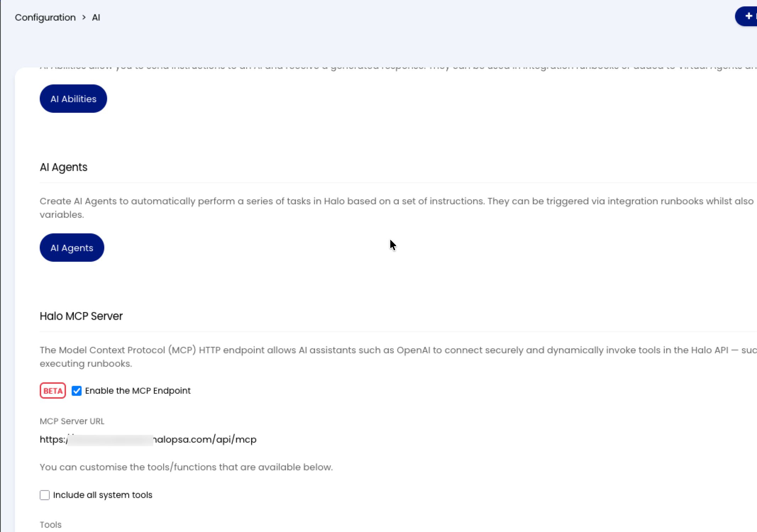
Task: Click the Halo MCP Server heading
Action: 81,316
